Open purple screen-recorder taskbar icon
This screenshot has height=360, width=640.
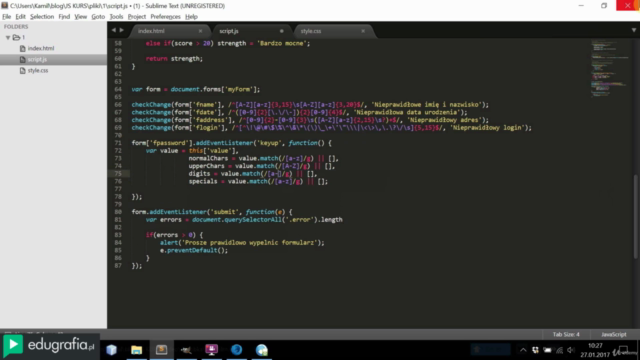[211, 350]
